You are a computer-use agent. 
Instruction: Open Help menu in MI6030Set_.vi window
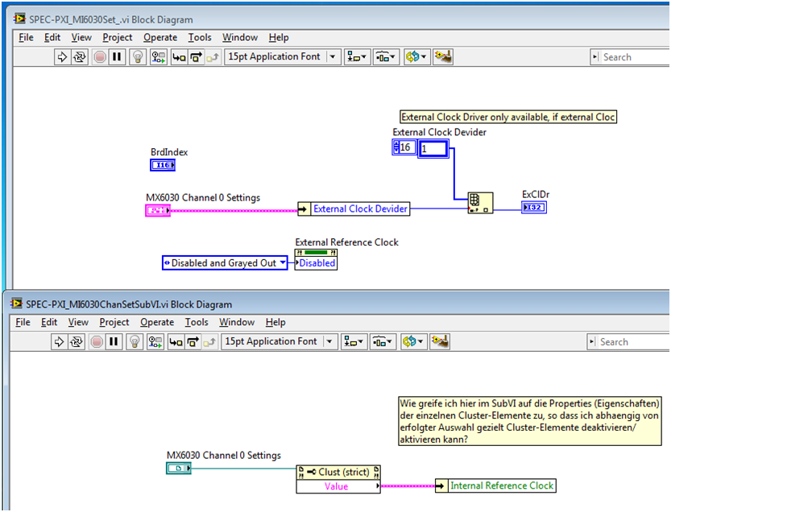279,37
